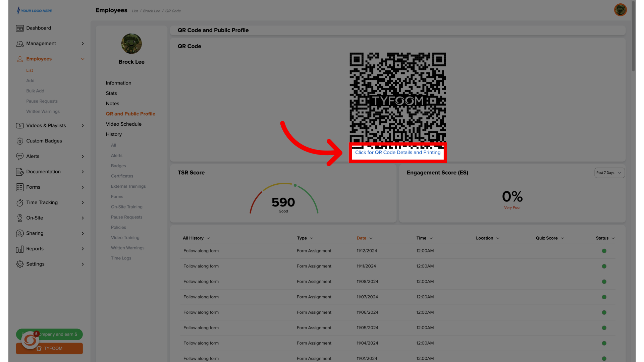Select the Videos & Playlists play icon
The height and width of the screenshot is (362, 644).
coord(20,126)
